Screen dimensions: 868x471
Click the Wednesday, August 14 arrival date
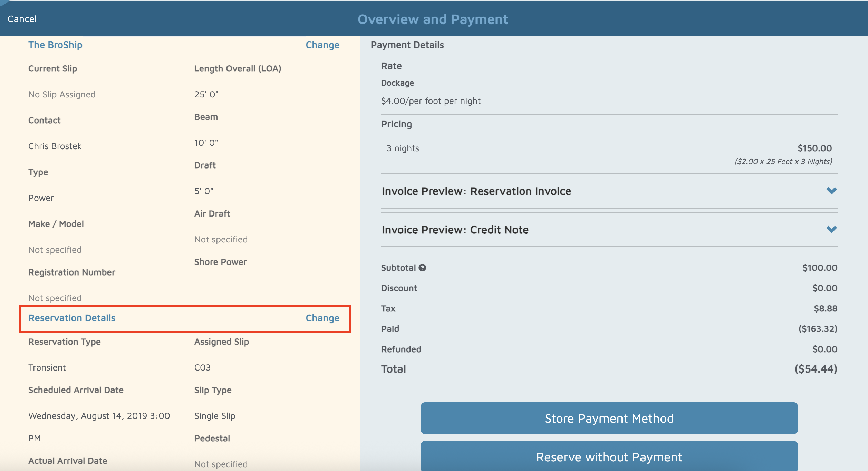[99, 416]
